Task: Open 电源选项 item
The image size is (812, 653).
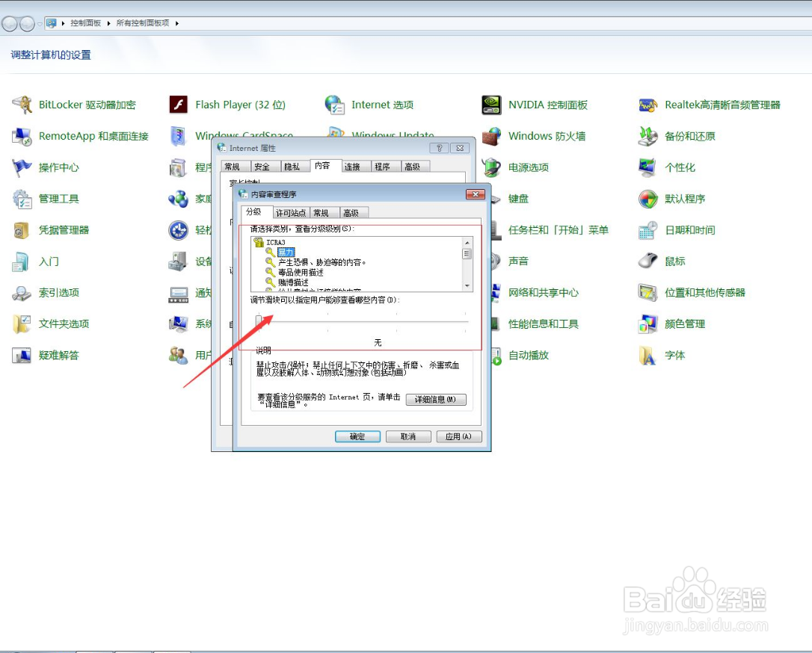Action: tap(515, 167)
